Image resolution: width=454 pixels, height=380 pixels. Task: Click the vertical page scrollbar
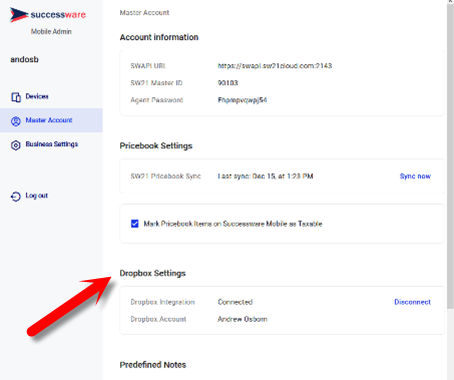450,157
